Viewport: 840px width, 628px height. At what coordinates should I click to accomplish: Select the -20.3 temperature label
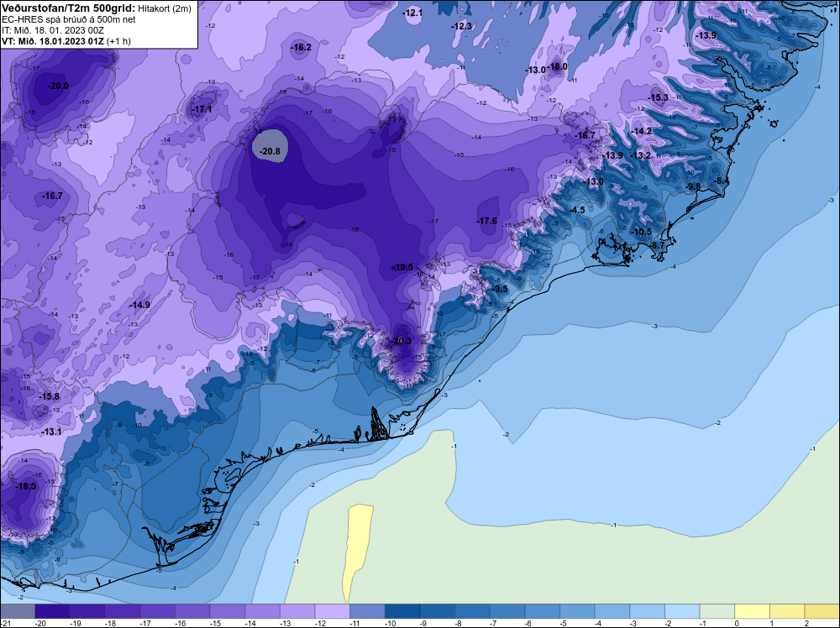pos(402,341)
